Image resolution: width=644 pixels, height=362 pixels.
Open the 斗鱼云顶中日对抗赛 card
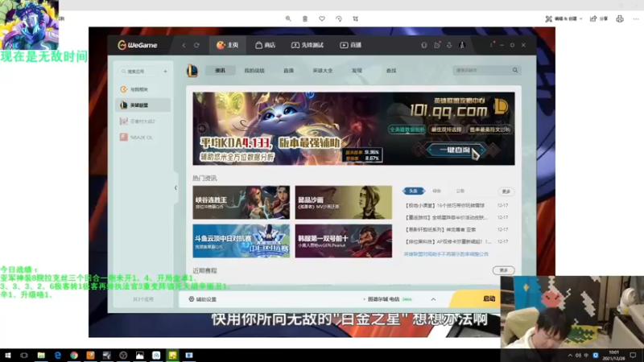point(241,241)
